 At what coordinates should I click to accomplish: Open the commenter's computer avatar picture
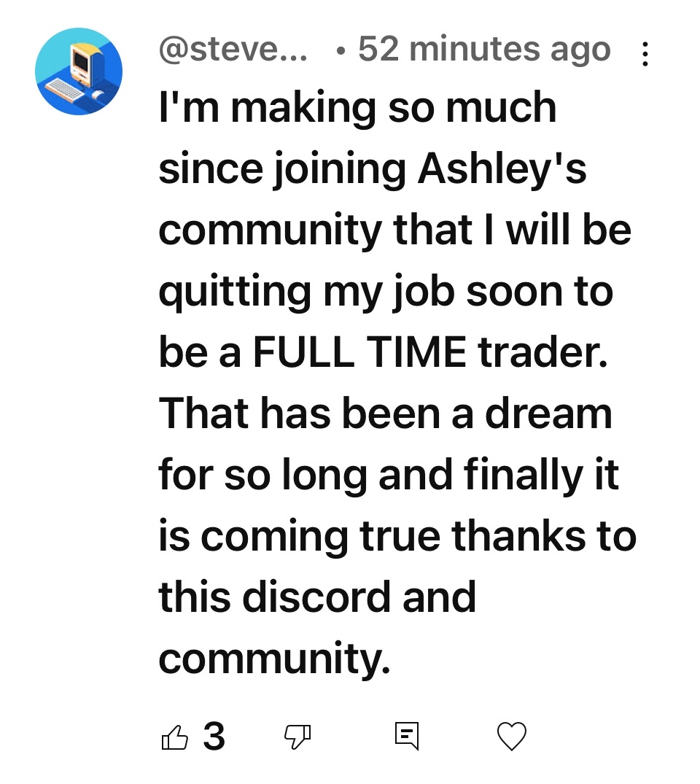tap(79, 71)
